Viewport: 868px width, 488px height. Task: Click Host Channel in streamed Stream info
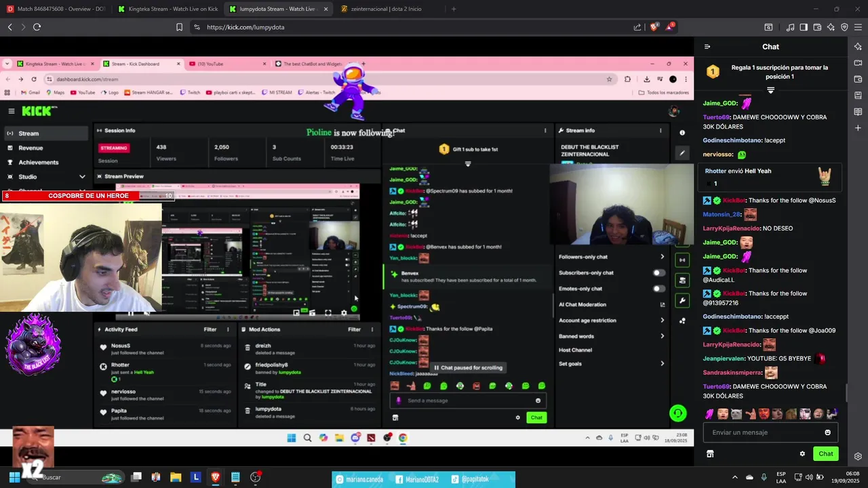point(575,350)
